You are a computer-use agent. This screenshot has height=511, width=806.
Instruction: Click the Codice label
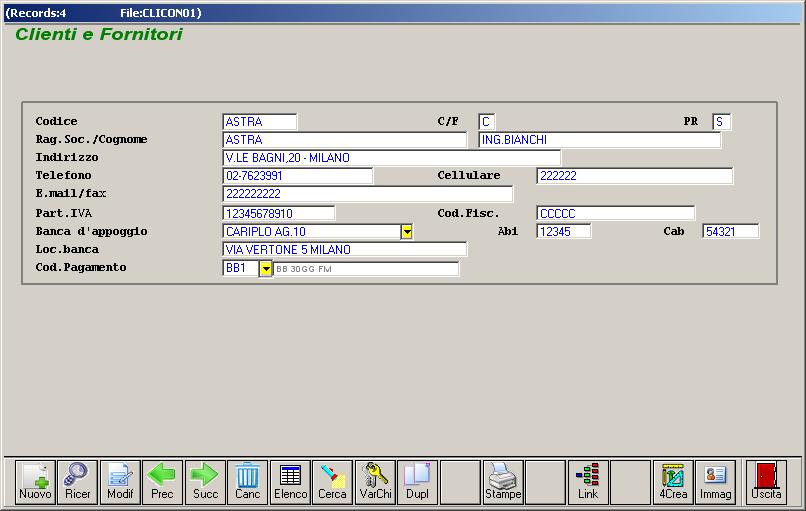57,121
